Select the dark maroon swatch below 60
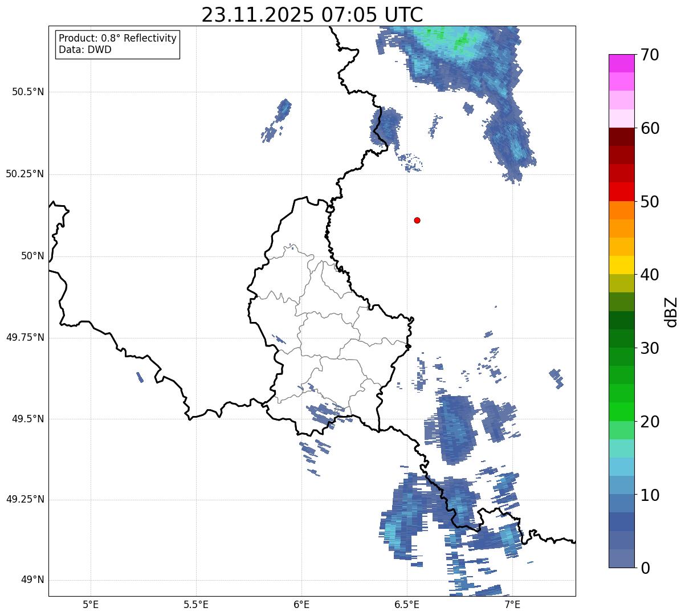The image size is (685, 616). tap(621, 137)
